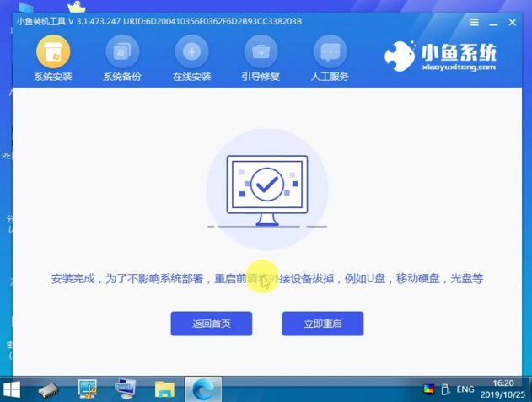This screenshot has height=402, width=532.
Task: Open the network computer taskbar icon
Action: pos(125,389)
